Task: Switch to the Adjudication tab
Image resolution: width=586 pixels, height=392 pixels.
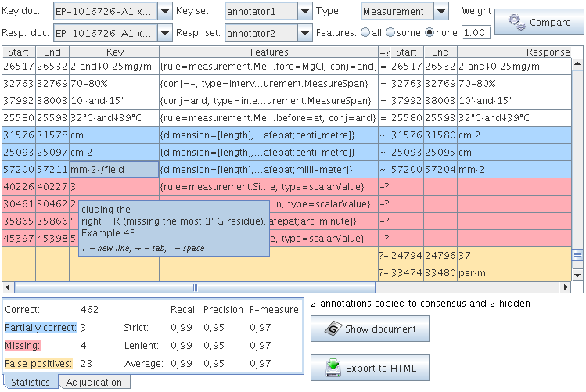Action: pyautogui.click(x=94, y=383)
